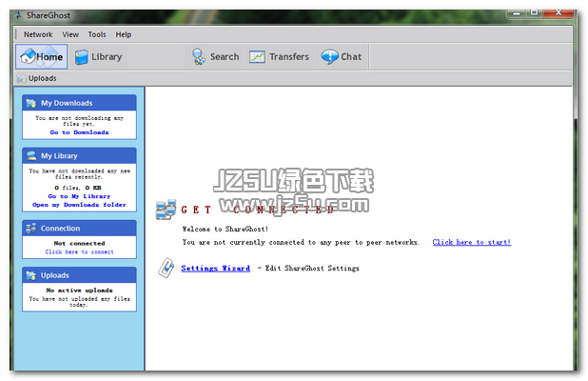Click the My Library header icon
The height and width of the screenshot is (381, 588).
point(31,156)
